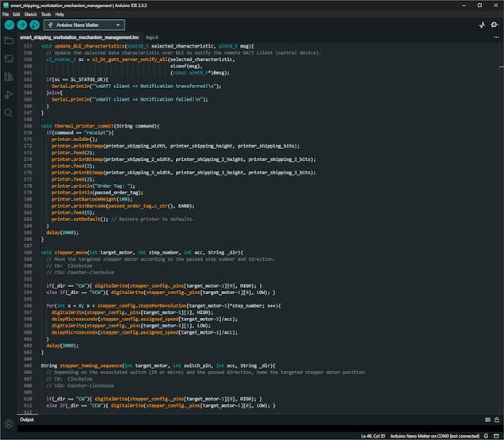Image resolution: width=504 pixels, height=440 pixels.
Task: Open the Search panel in the sidebar
Action: pos(9,113)
